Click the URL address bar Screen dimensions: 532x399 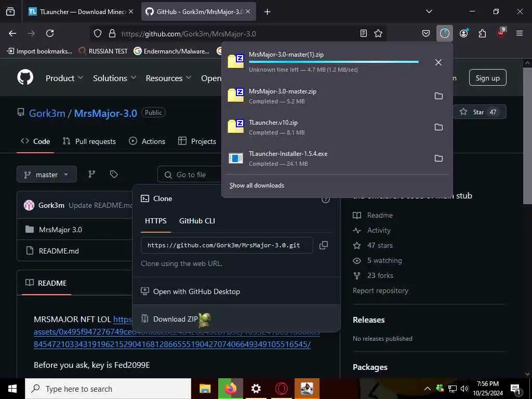pyautogui.click(x=237, y=34)
